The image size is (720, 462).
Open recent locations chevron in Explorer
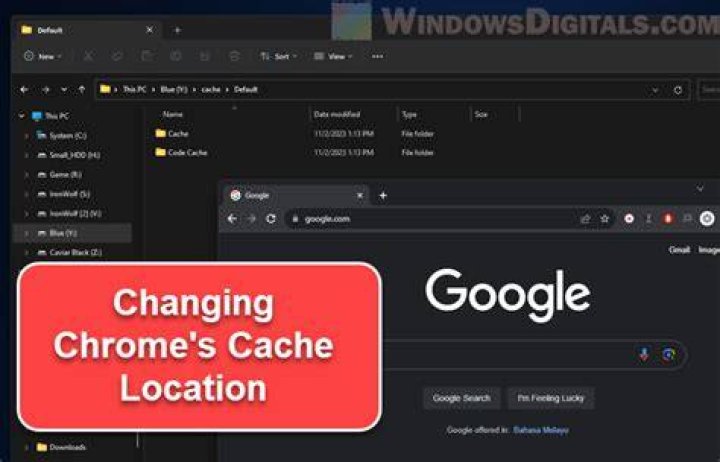click(64, 90)
